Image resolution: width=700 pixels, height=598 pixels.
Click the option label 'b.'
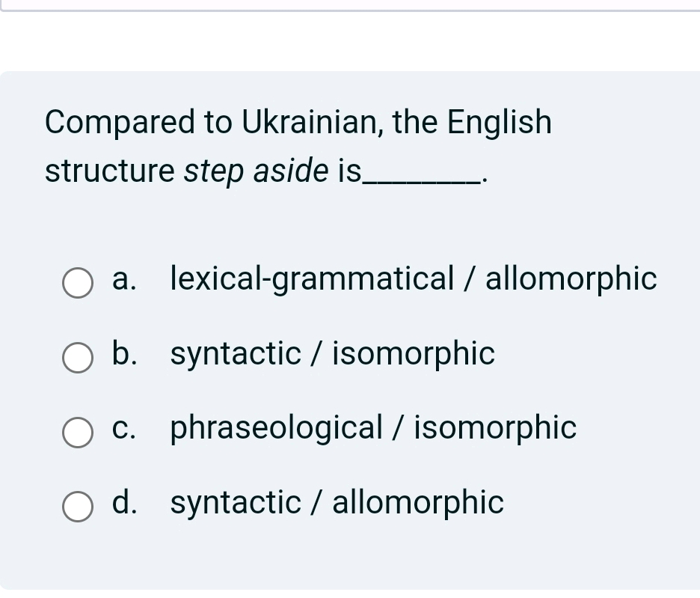point(124,356)
